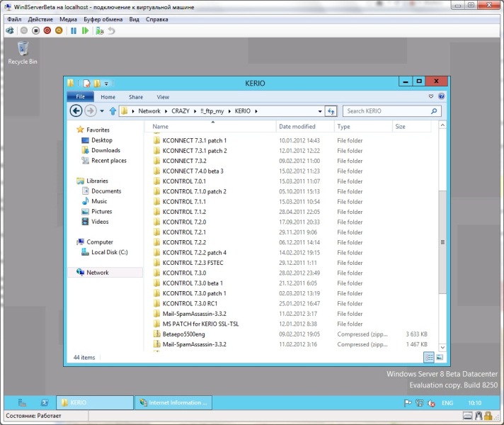504x425 pixels.
Task: Click the blue File button
Action: 80,97
